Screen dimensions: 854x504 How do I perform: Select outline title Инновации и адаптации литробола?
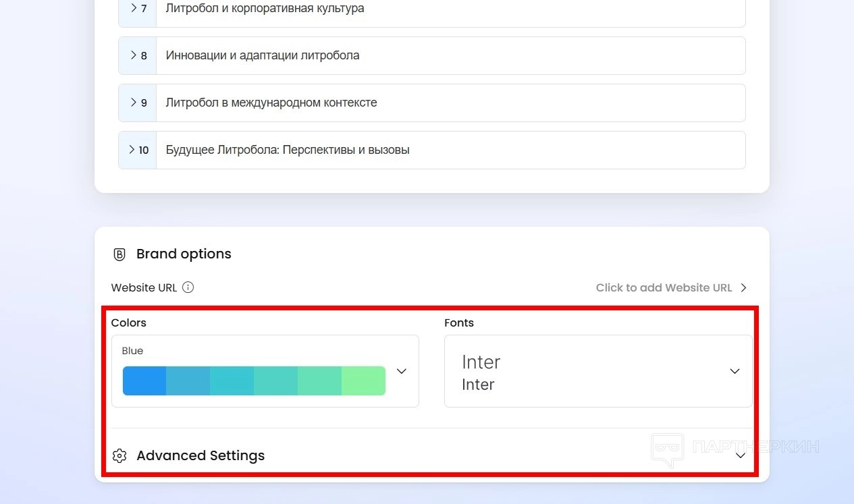tap(263, 55)
